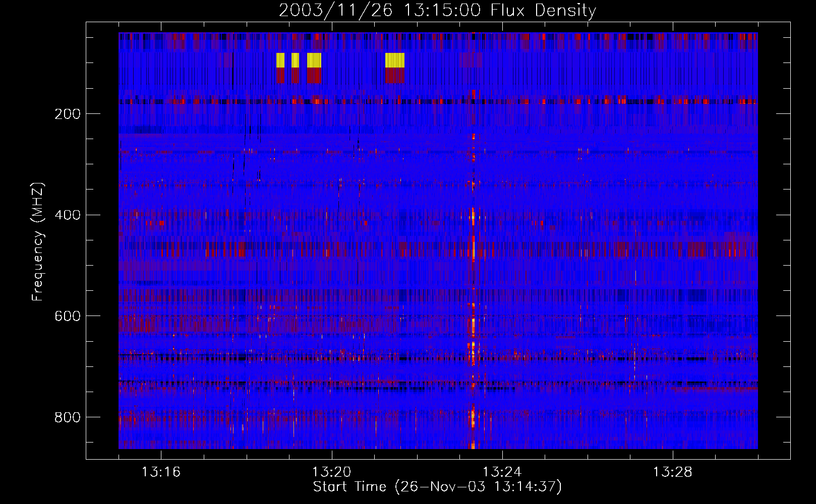
Task: Click the second, narrow yellow block from left
Action: [x=295, y=60]
